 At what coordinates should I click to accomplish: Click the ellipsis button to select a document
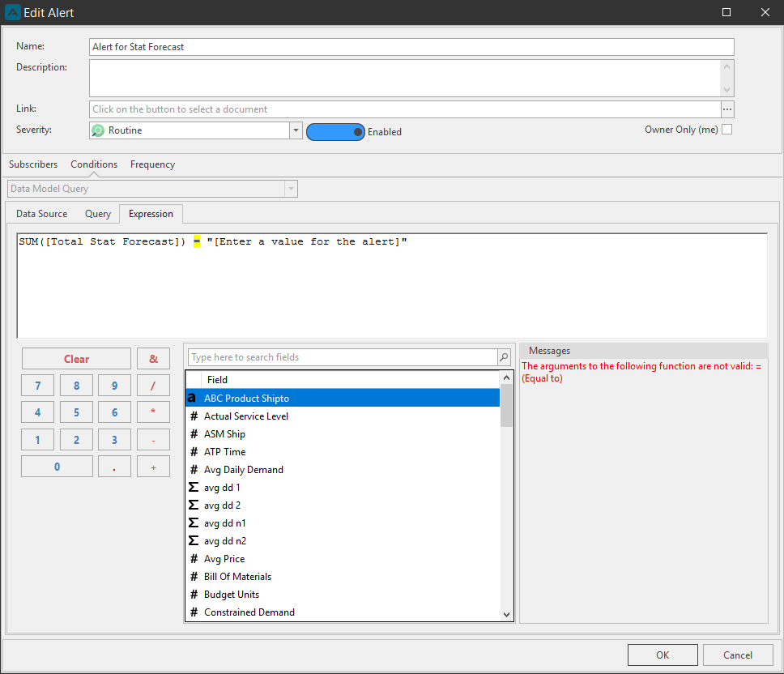click(x=727, y=109)
